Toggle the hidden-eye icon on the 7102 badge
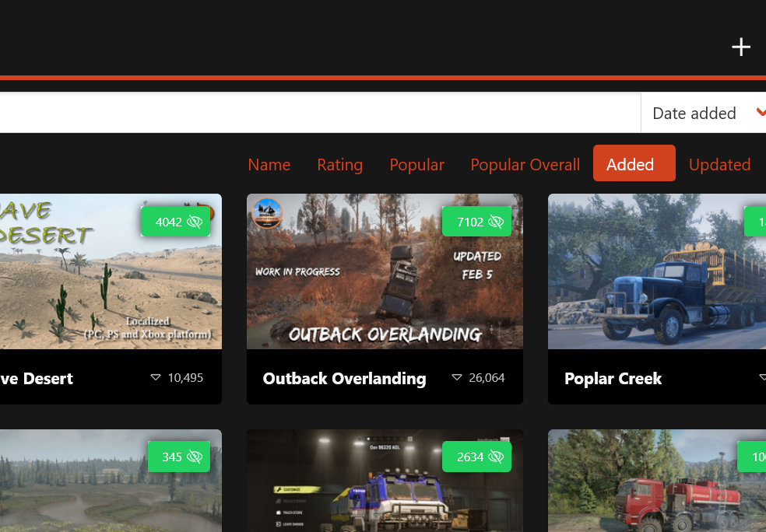Screen dimensions: 766x532 click(x=496, y=222)
